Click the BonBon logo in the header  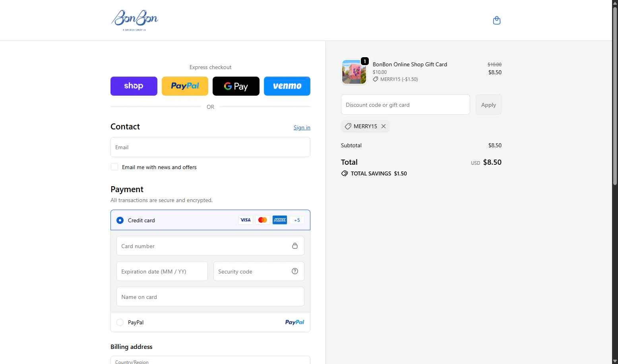click(x=134, y=20)
